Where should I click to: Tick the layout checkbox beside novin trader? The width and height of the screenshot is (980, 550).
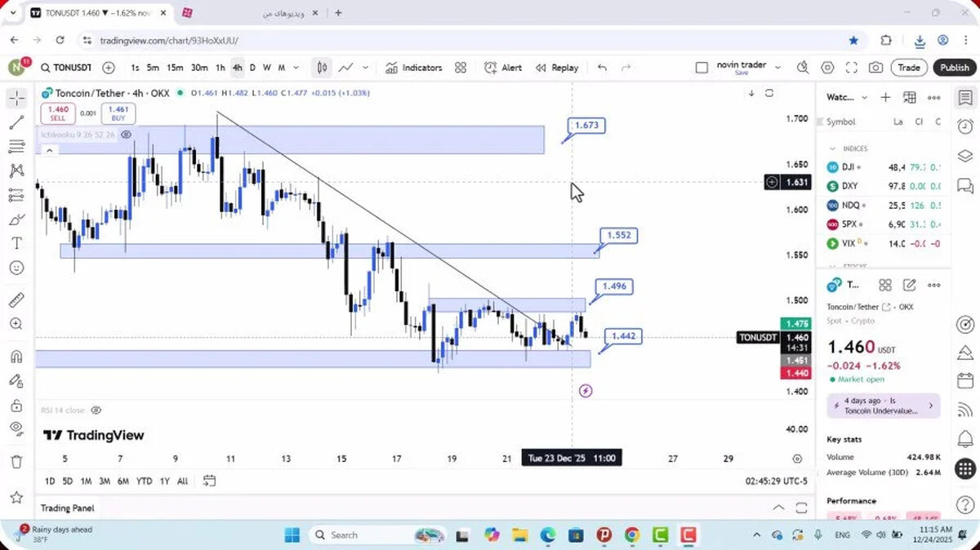[702, 68]
